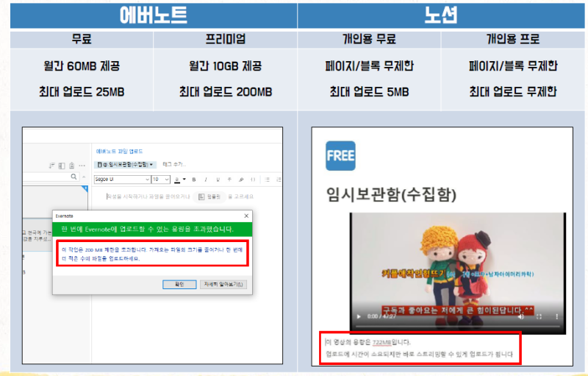The image size is (588, 376).
Task: Play the Notion embedded video
Action: coord(359,316)
